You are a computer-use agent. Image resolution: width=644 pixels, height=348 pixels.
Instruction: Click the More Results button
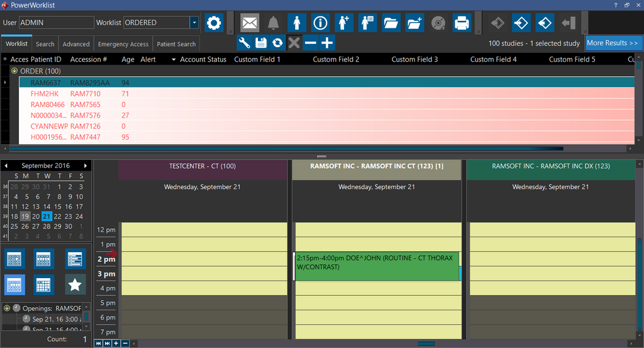pos(612,43)
